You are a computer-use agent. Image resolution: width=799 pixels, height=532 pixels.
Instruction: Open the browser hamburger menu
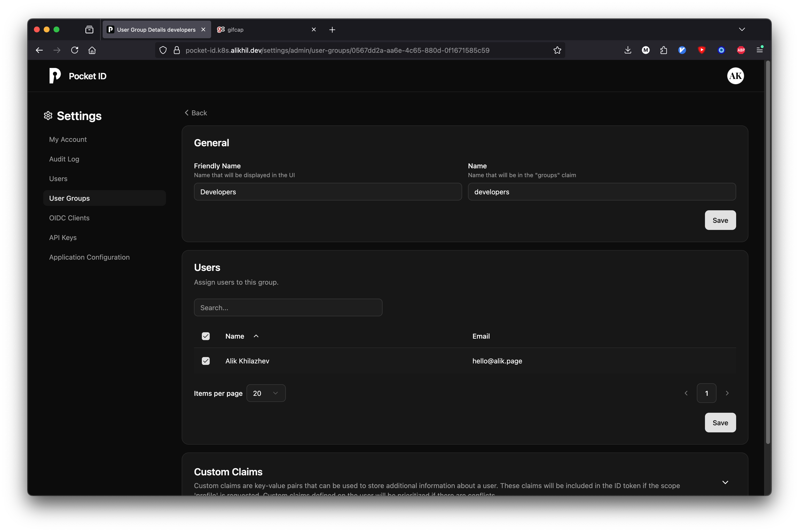coord(760,50)
